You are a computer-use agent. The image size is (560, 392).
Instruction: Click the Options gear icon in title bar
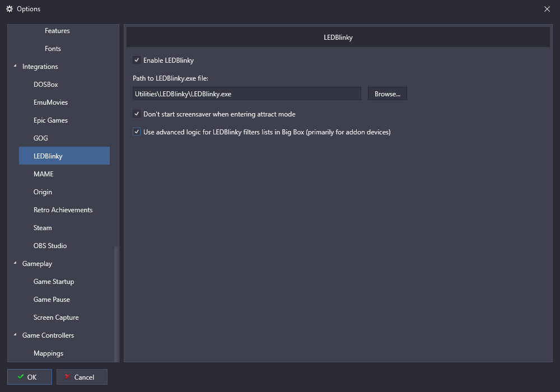[x=10, y=9]
